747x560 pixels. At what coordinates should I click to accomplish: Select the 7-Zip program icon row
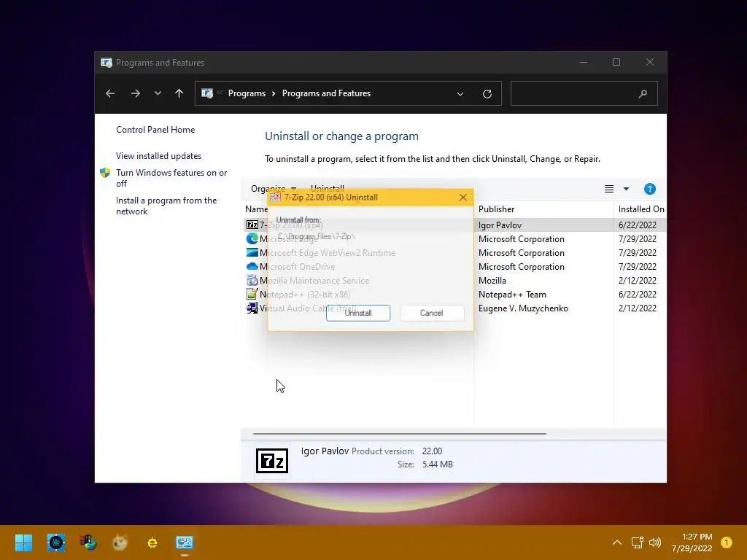click(x=252, y=225)
